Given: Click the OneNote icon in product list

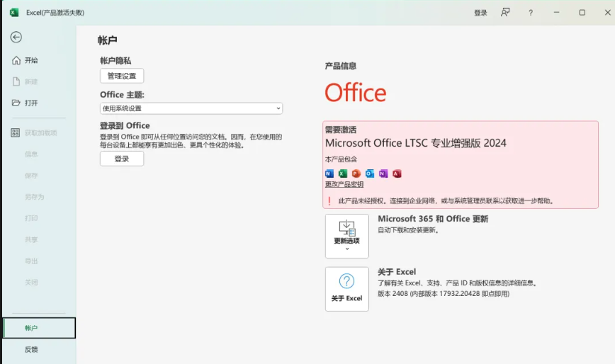Looking at the screenshot, I should 383,174.
